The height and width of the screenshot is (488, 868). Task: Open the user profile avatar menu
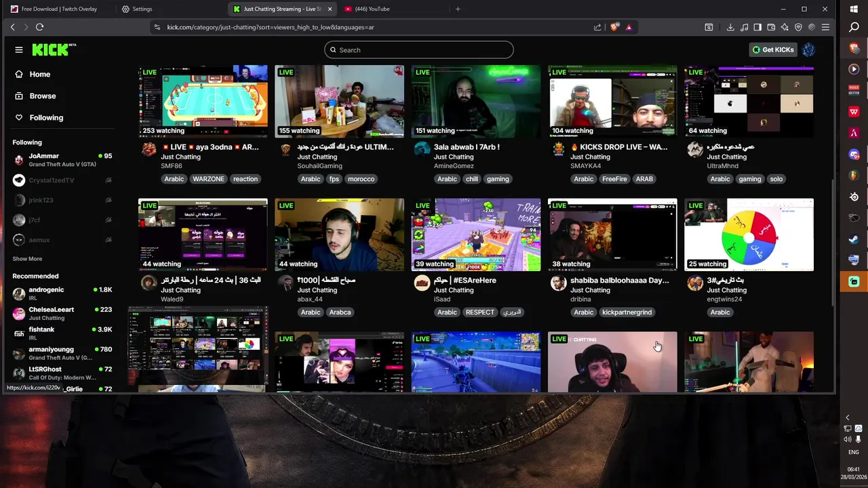[808, 49]
